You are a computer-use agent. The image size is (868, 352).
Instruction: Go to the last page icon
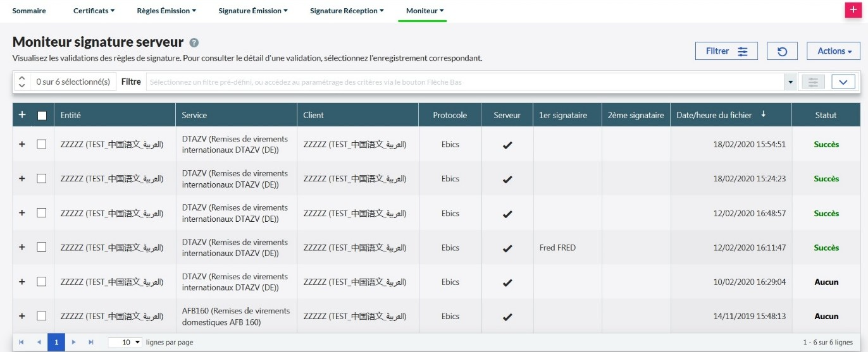point(90,342)
